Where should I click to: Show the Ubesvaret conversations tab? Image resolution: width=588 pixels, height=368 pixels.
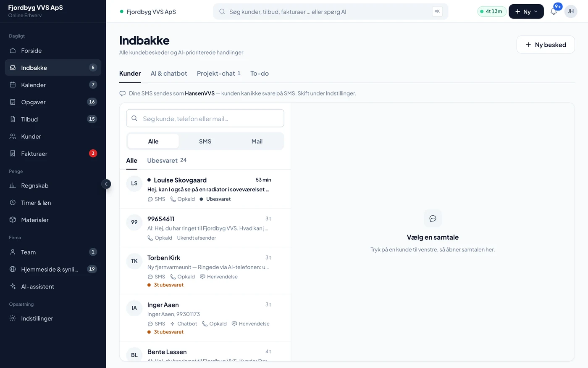tap(167, 161)
